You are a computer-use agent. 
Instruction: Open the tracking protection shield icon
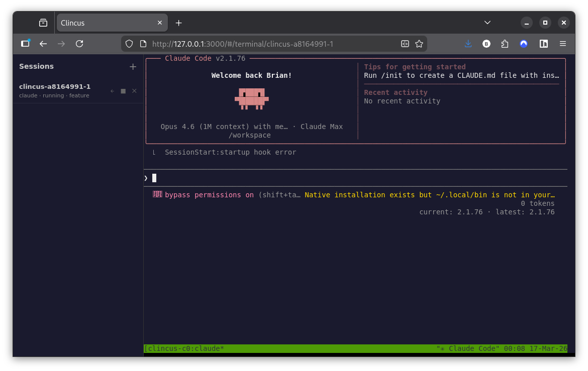(x=129, y=44)
